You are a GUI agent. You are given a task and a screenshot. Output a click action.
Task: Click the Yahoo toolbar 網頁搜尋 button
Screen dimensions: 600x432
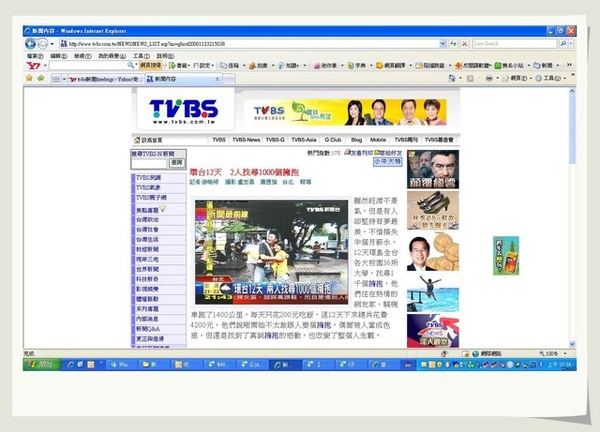pyautogui.click(x=151, y=65)
